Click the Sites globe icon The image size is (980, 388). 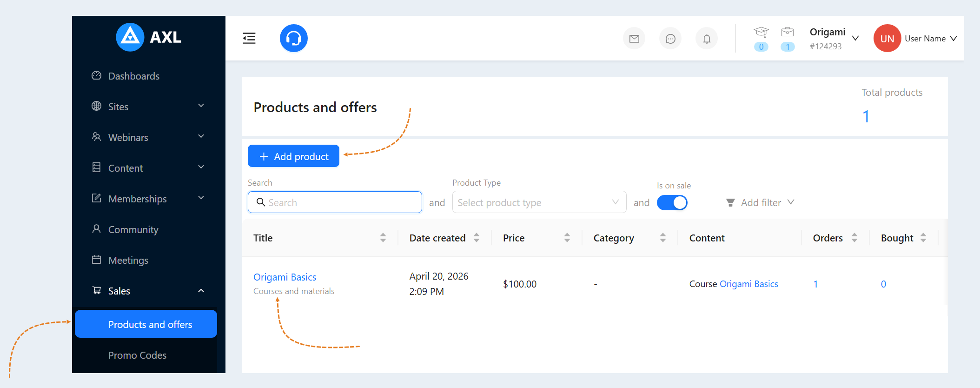click(x=96, y=106)
